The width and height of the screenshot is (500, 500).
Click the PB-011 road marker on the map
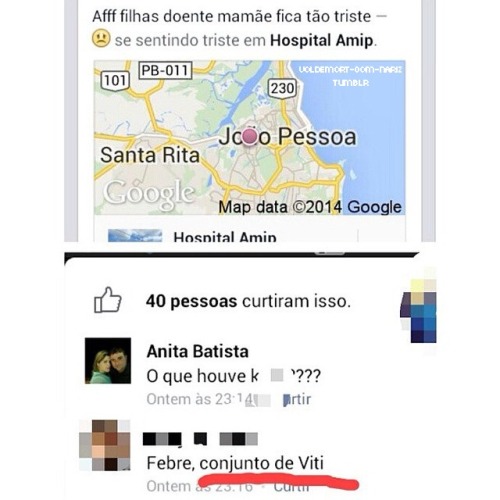pyautogui.click(x=165, y=70)
